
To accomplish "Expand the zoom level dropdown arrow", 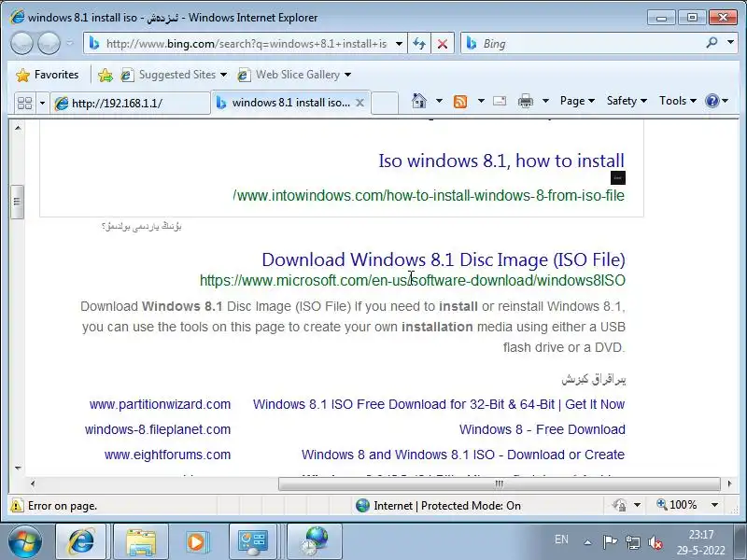I will [714, 505].
